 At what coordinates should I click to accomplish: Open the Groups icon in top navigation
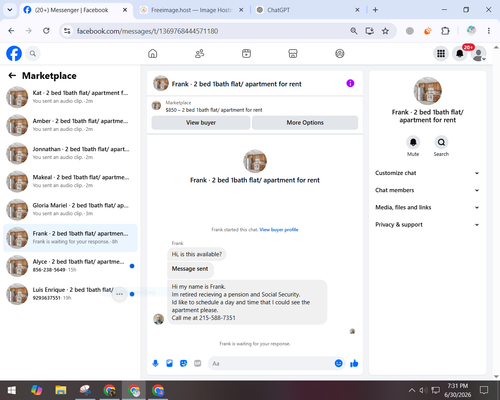tap(340, 53)
